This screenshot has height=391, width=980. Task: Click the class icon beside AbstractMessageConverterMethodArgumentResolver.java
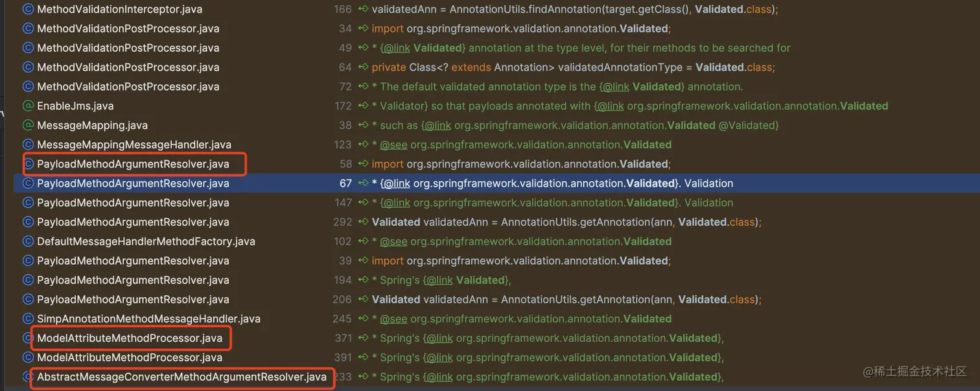tap(27, 377)
